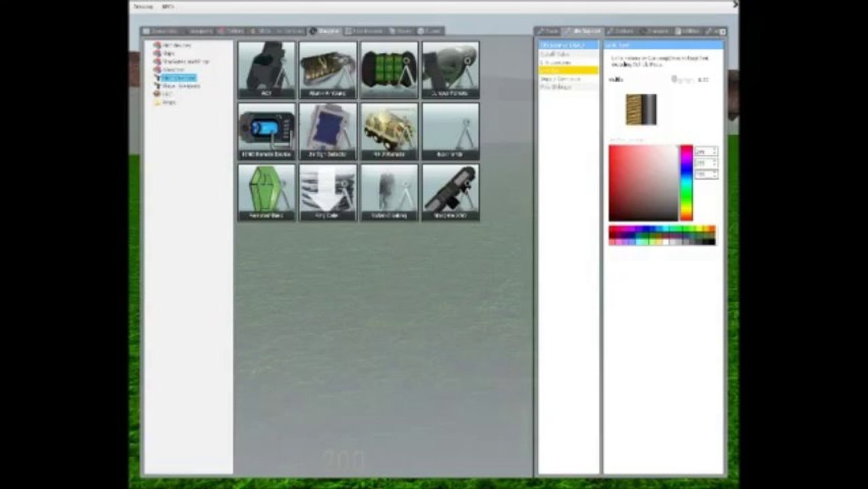Viewport: 868px width, 489px height.
Task: Select the white down-arrow entity thumbnail
Action: click(328, 192)
